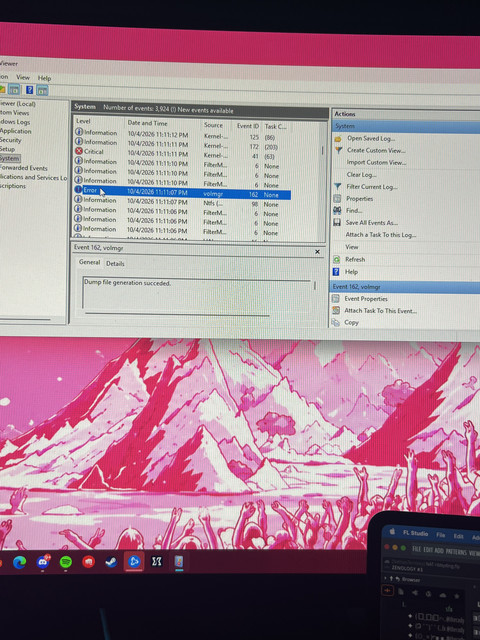480x640 pixels.
Task: Open Steam from the taskbar
Action: 111,562
